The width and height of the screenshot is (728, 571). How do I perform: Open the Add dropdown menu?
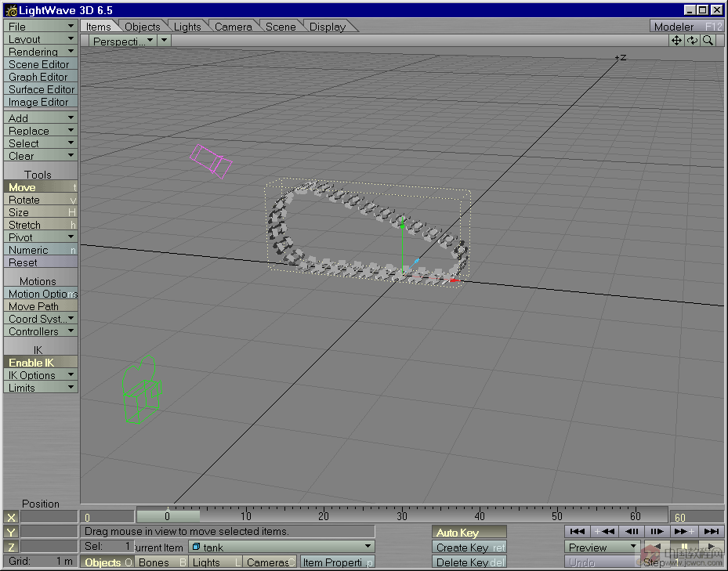coord(41,118)
